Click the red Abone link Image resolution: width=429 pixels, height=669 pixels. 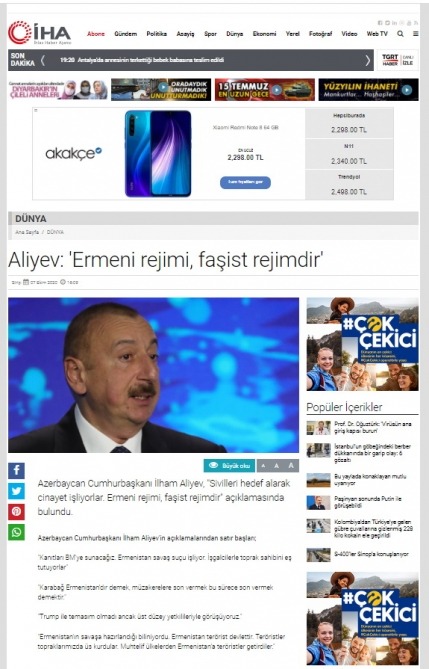coord(96,34)
